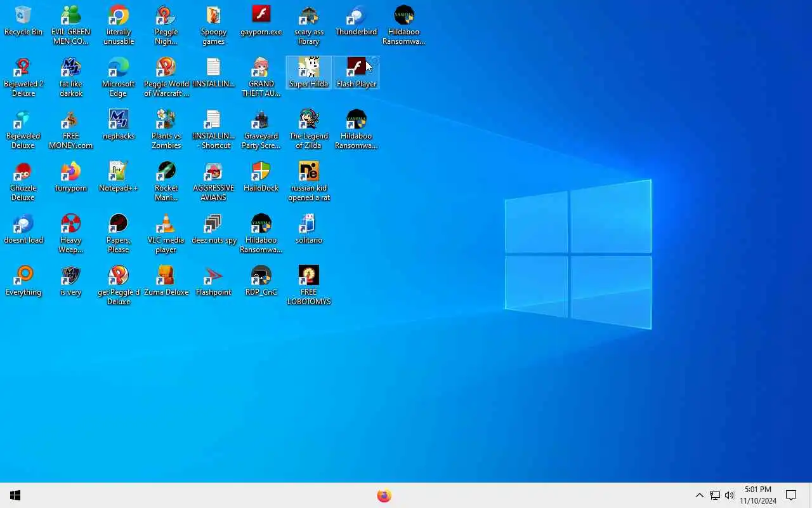Screen dimensions: 812x508
Task: Select the Flashpoint desktop shortcut
Action: tap(214, 281)
